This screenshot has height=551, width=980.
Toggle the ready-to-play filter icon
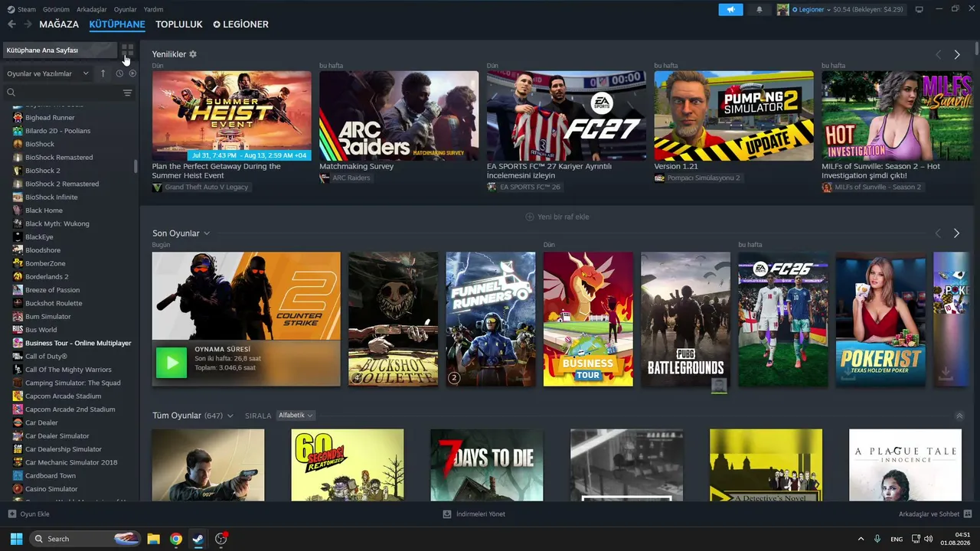pos(132,73)
